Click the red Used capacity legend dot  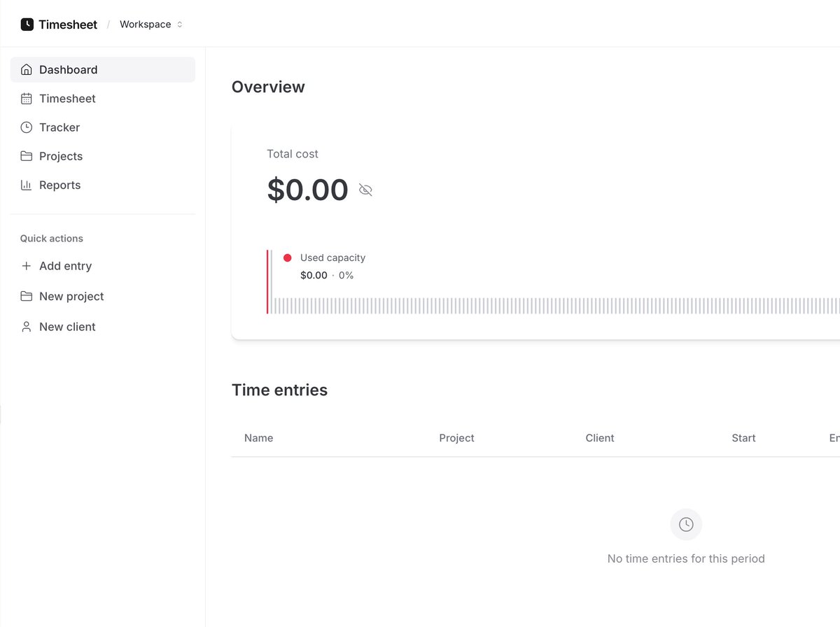click(x=287, y=258)
